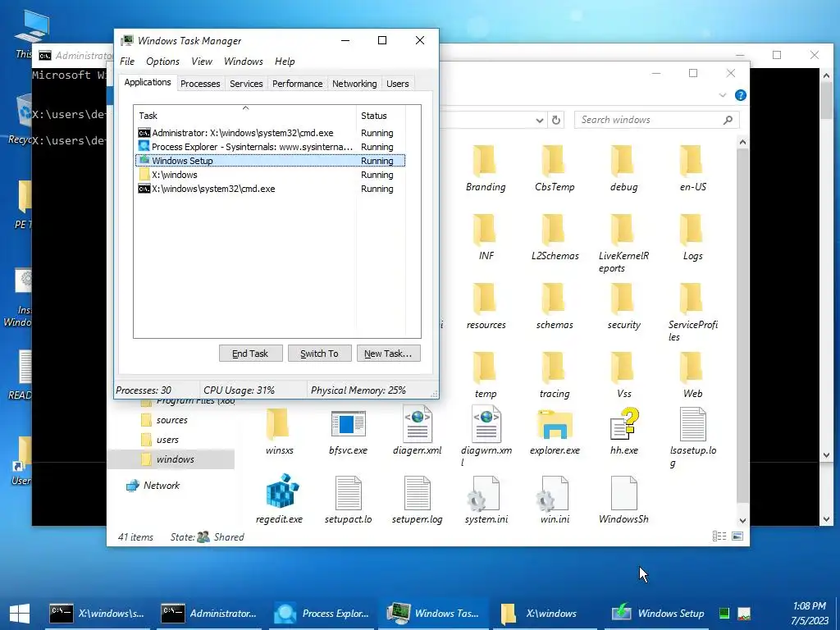Select the ServiceProfiles folder icon

tap(692, 299)
